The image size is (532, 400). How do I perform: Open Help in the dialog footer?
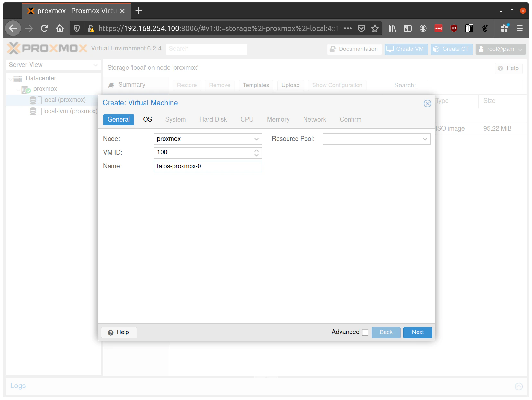(x=119, y=332)
